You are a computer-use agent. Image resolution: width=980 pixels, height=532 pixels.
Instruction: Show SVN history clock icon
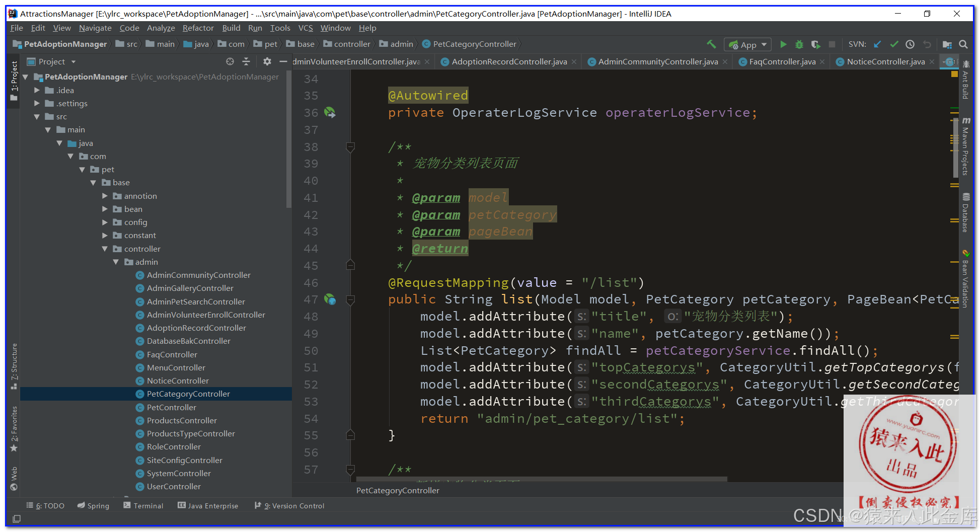pos(910,44)
